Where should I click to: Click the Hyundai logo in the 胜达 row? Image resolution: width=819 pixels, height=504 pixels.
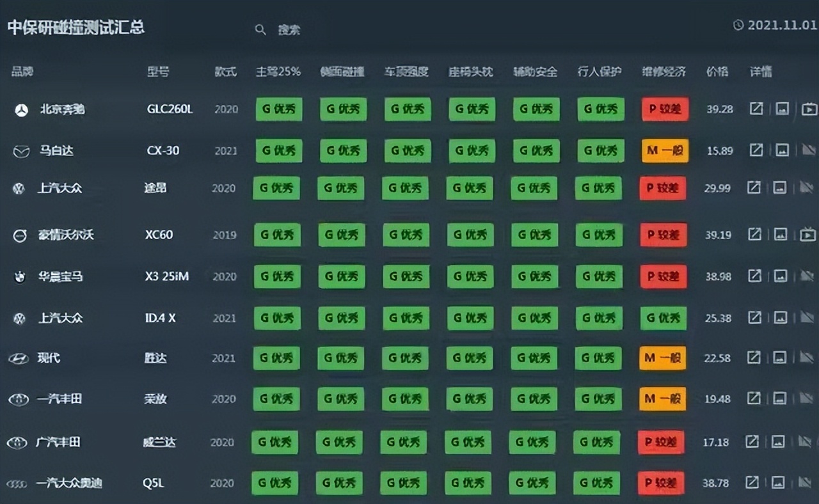20,359
